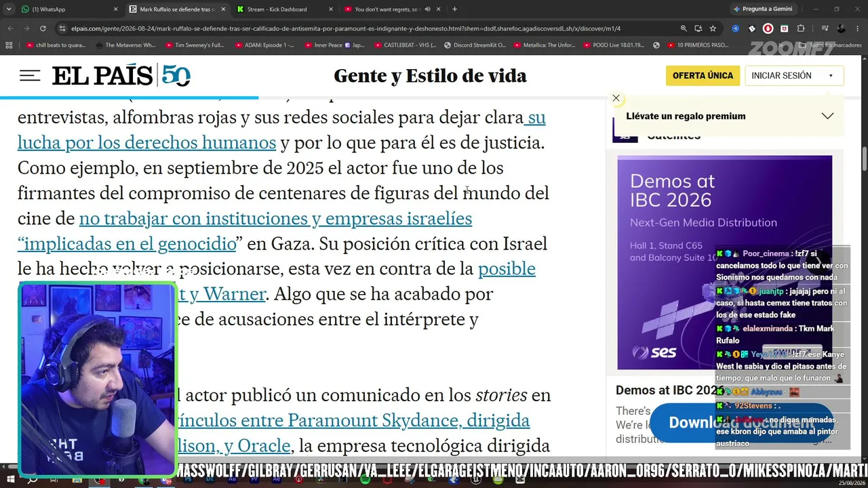The image size is (868, 488).
Task: Close the Mark Ruffalo article tab
Action: [x=223, y=9]
